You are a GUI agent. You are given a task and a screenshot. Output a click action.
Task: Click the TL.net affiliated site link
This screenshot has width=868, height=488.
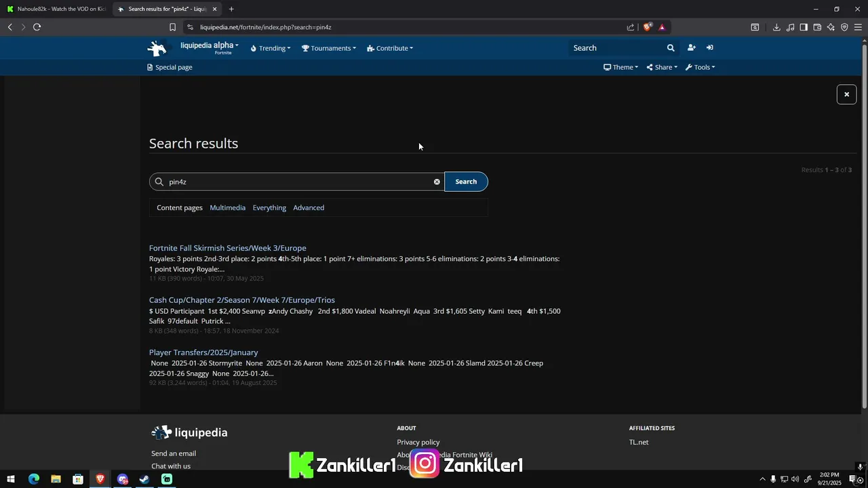(639, 442)
